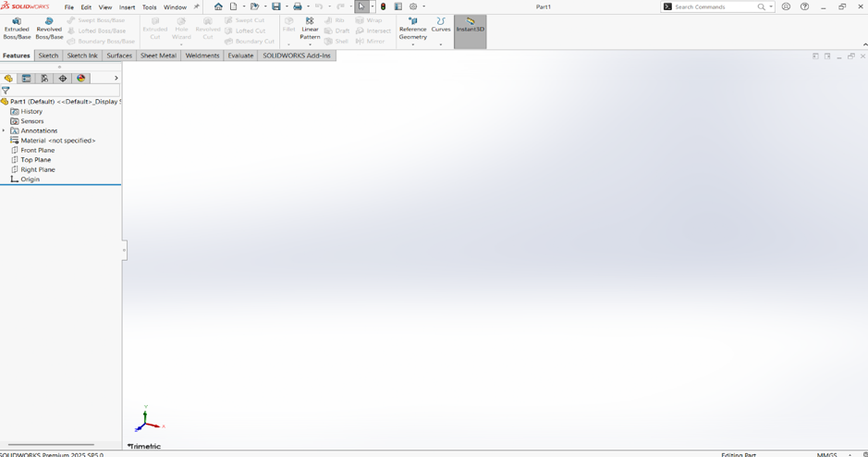Click the Open file icon
868x457 pixels.
(254, 6)
